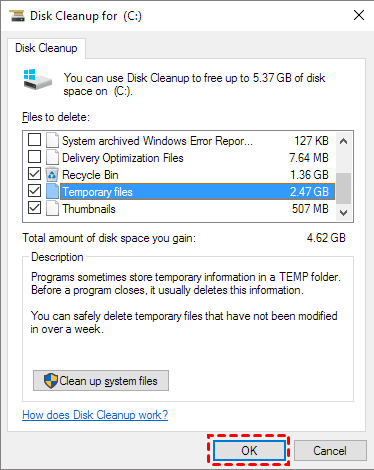This screenshot has height=470, width=374.
Task: Click the Temporary files document icon
Action: point(52,191)
